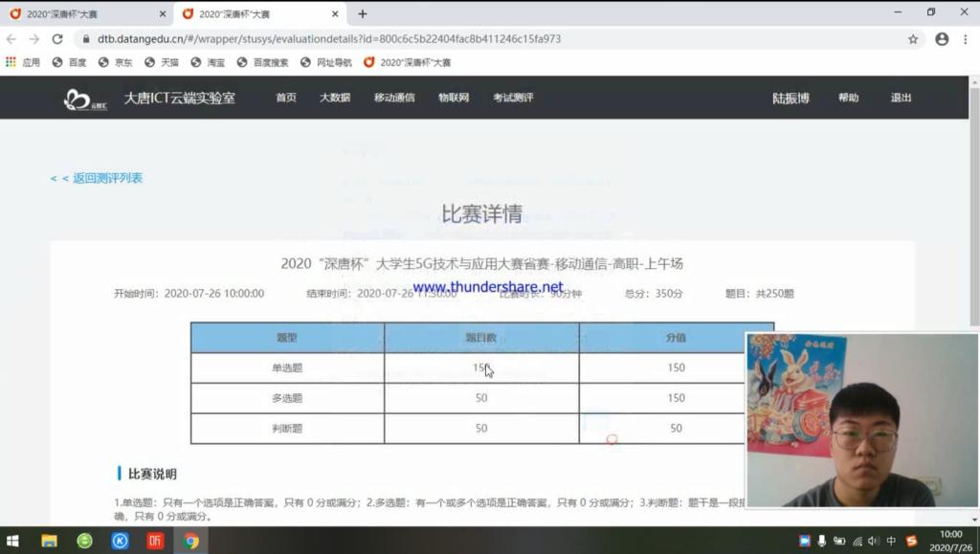Select 移动通信 in the top navigation
The height and width of the screenshot is (554, 980).
tap(394, 98)
